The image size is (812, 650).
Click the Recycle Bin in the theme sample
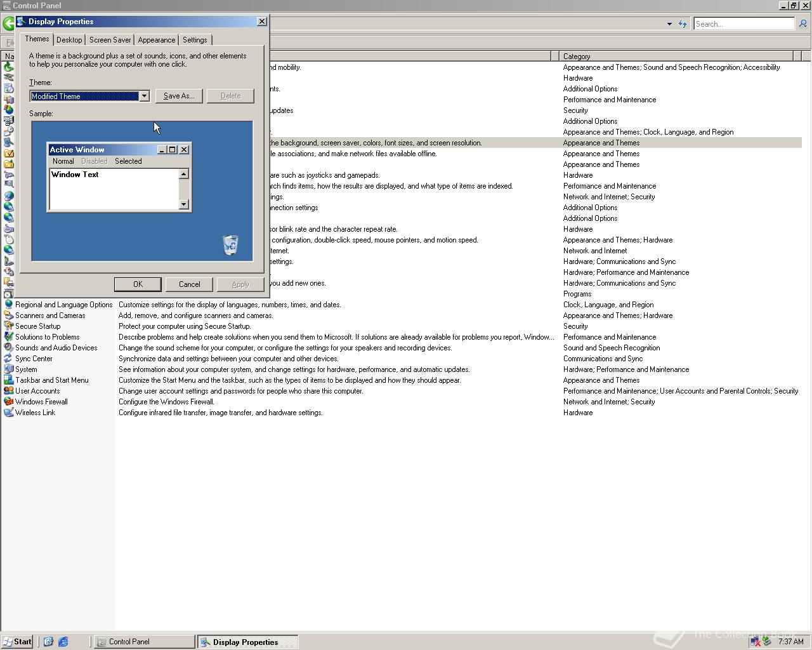coord(230,245)
